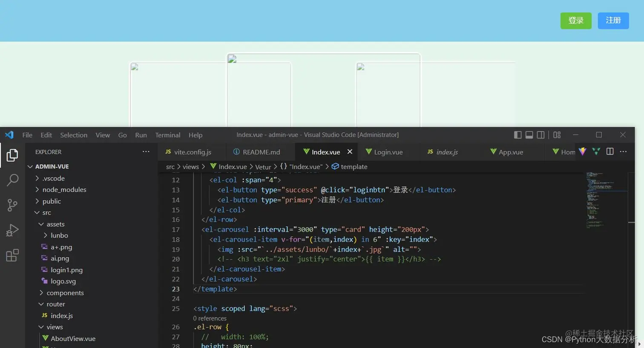Click the purple Vue extension icon in editor toolbar
The height and width of the screenshot is (348, 644).
(x=583, y=151)
